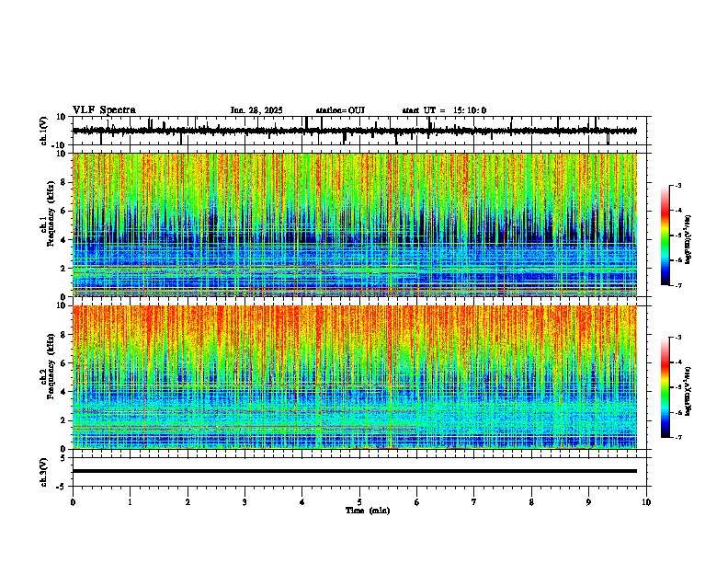Click the "start UT = 15:10:0" header text

tap(444, 110)
